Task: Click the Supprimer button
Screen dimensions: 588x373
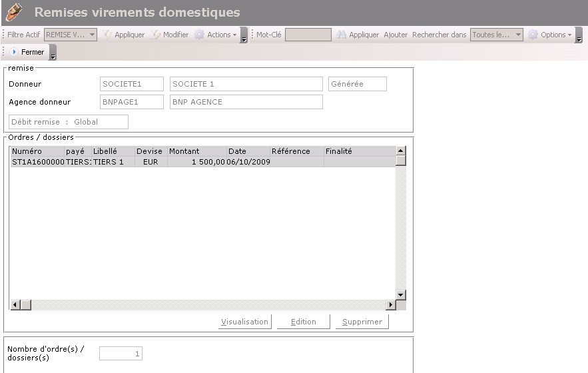Action: (x=362, y=322)
